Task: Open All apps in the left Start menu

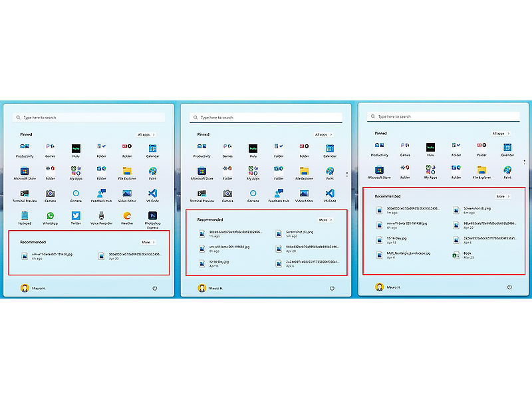Action: click(x=147, y=134)
